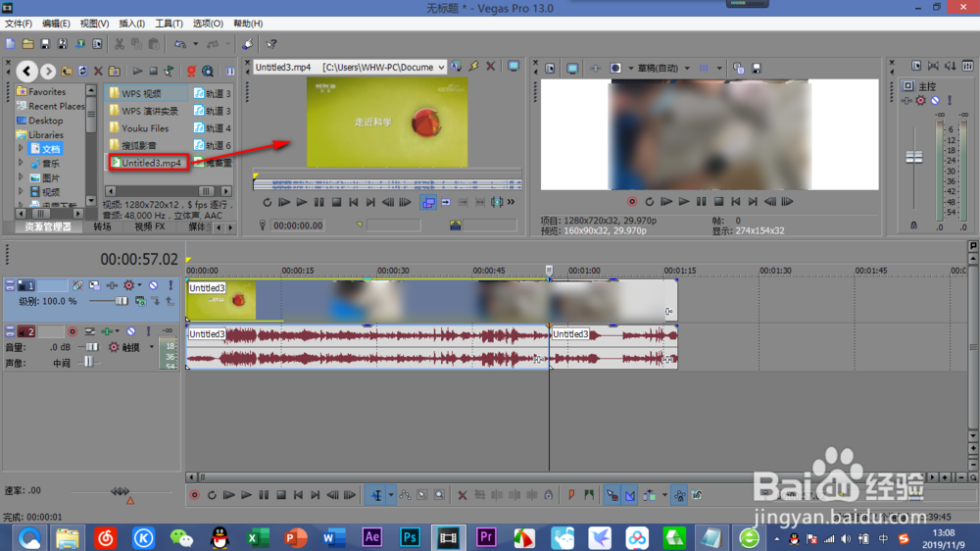Insert a marker with the orange flag icon
Screen dimensions: 980x551
point(571,495)
